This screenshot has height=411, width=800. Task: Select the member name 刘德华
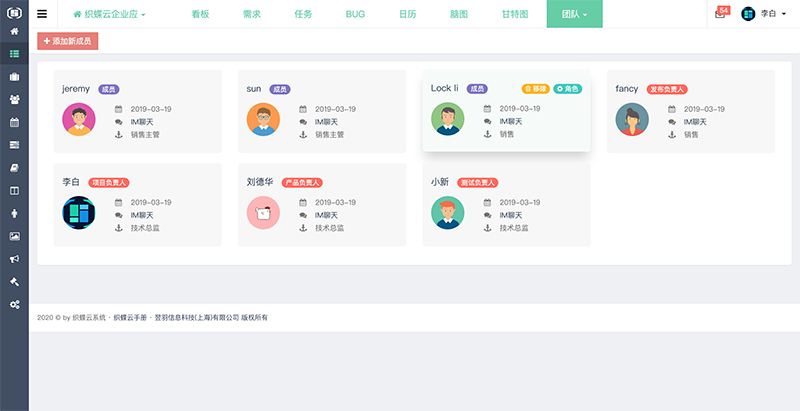pyautogui.click(x=260, y=182)
